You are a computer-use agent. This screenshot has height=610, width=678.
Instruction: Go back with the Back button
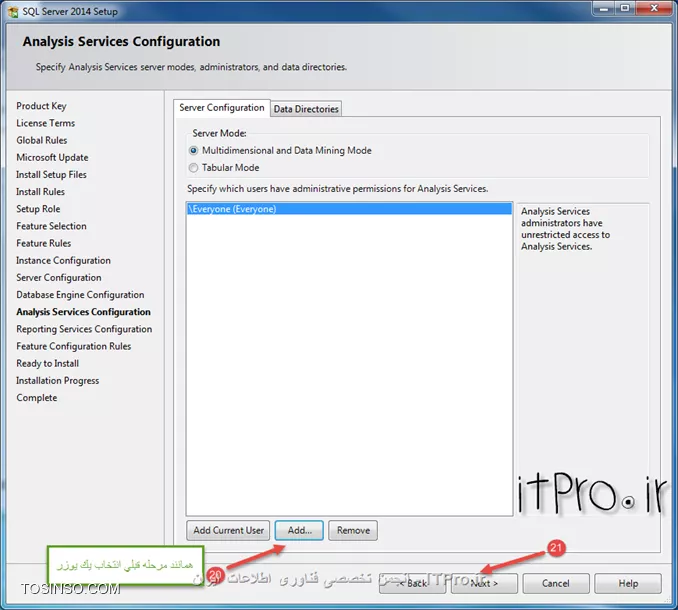(413, 584)
